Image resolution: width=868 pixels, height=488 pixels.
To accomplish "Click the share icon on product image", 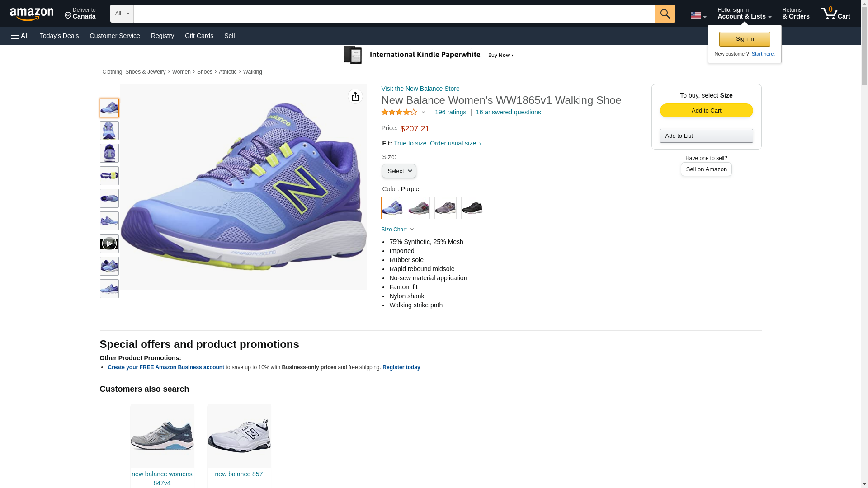I will (355, 96).
